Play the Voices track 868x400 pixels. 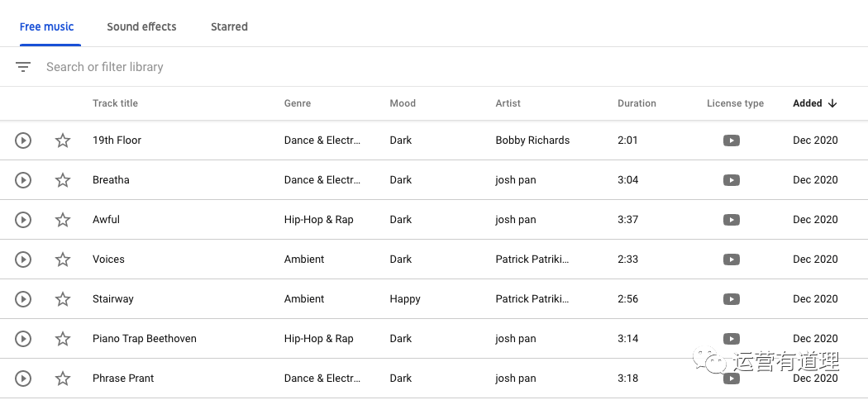(23, 260)
